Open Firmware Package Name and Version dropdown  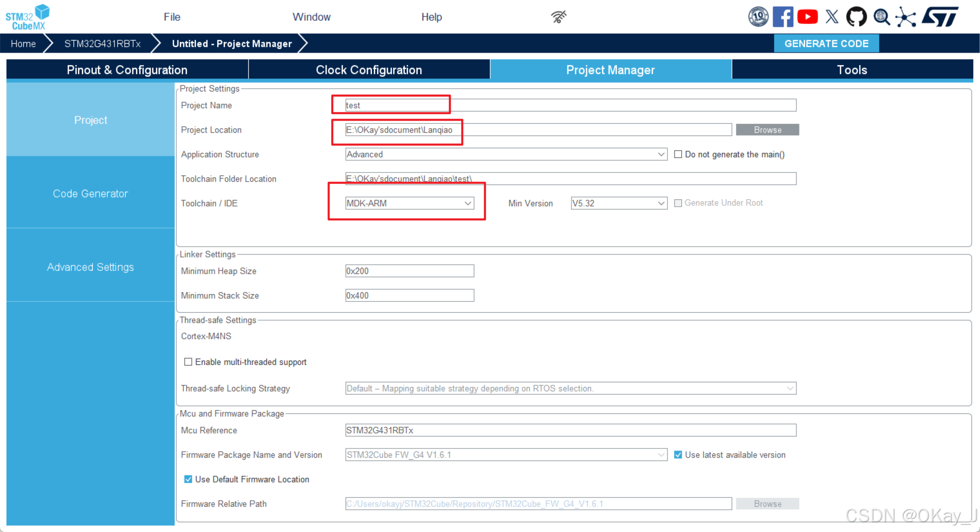click(506, 455)
